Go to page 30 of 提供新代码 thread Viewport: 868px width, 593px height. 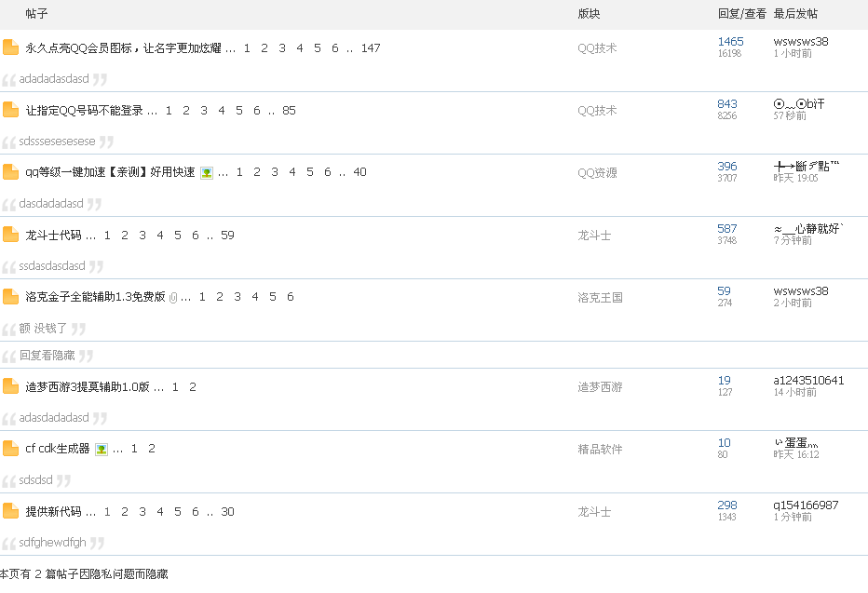point(227,512)
